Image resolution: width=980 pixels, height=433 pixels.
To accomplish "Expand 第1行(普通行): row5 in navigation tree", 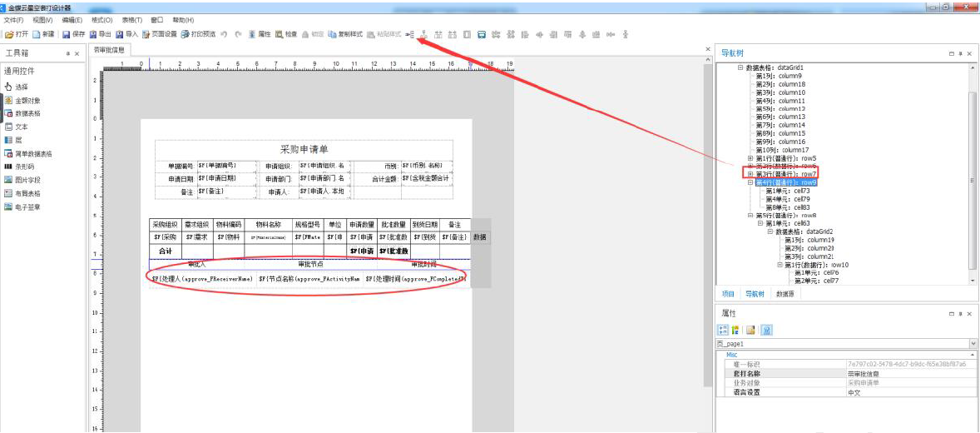I will (x=750, y=158).
